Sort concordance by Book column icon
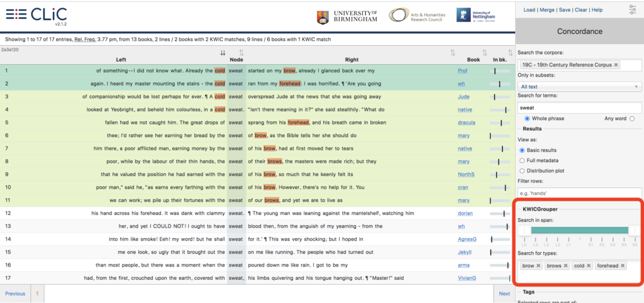This screenshot has height=303, width=644. tap(484, 53)
